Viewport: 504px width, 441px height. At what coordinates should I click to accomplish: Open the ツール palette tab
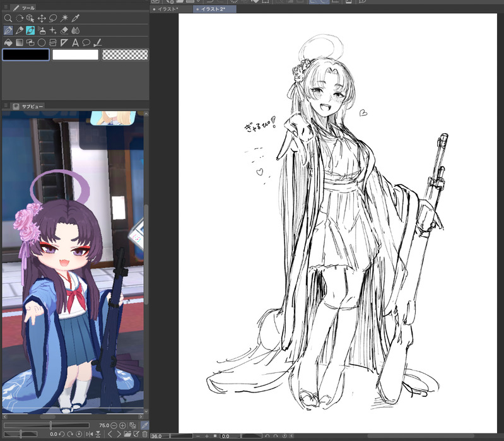(x=24, y=8)
